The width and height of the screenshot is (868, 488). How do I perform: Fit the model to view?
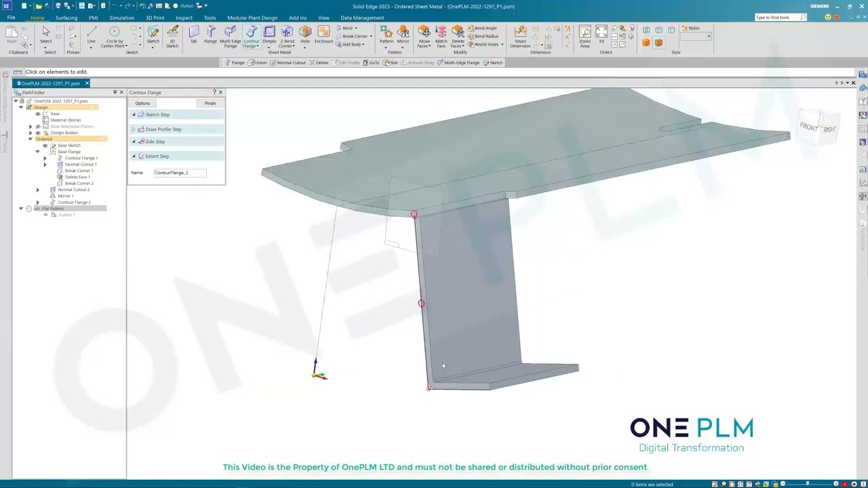click(x=601, y=35)
